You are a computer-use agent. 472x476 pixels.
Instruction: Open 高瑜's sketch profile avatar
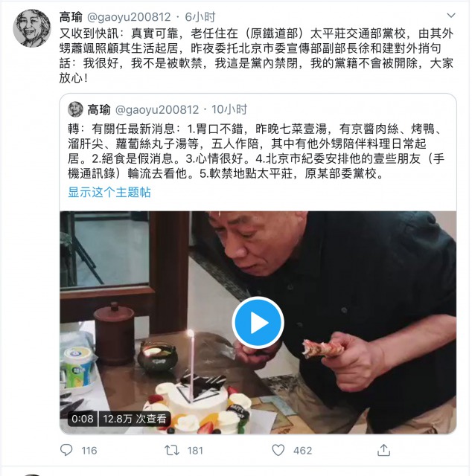(x=32, y=28)
